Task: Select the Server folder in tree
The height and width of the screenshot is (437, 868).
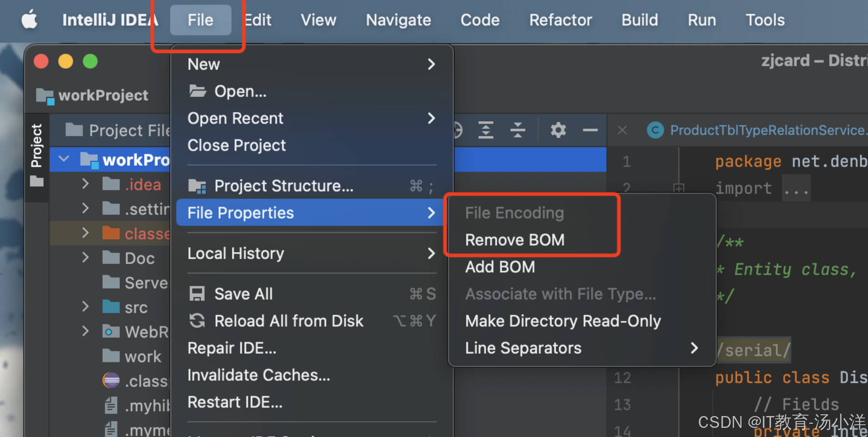Action: [x=135, y=283]
